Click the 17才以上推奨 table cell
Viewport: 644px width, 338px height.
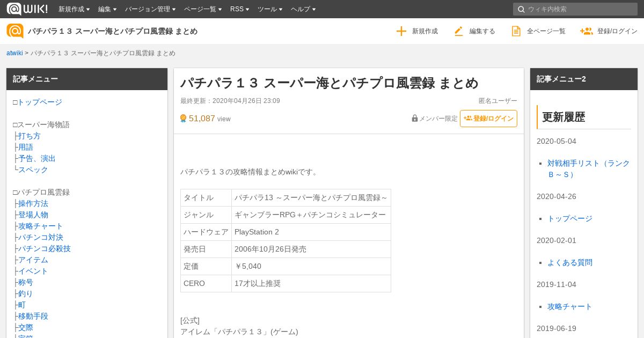pos(311,283)
